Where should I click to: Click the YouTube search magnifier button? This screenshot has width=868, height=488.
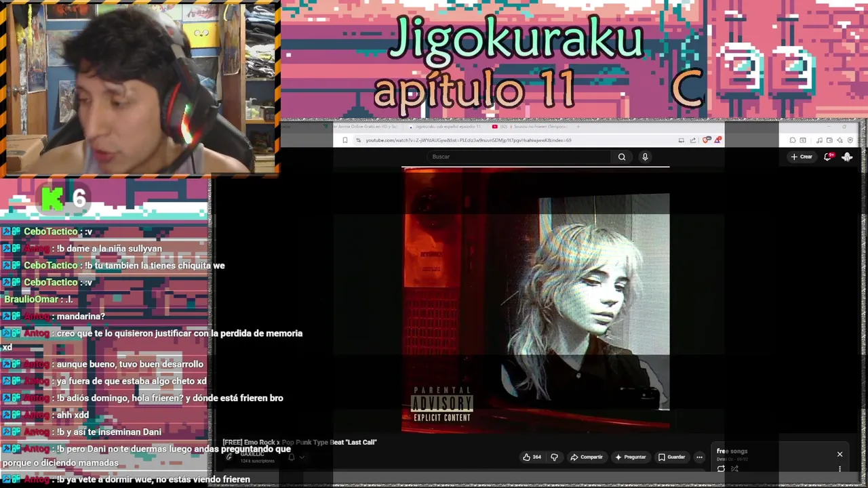point(622,157)
